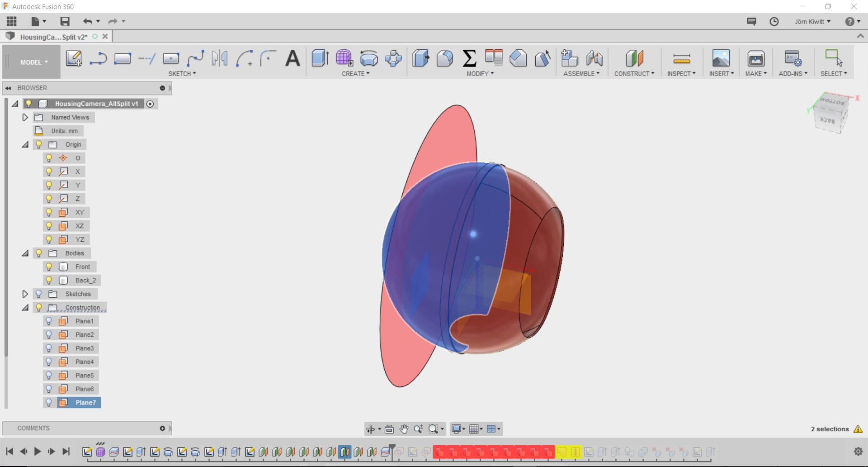The image size is (868, 467).
Task: Expand the Sketches folder
Action: click(25, 294)
